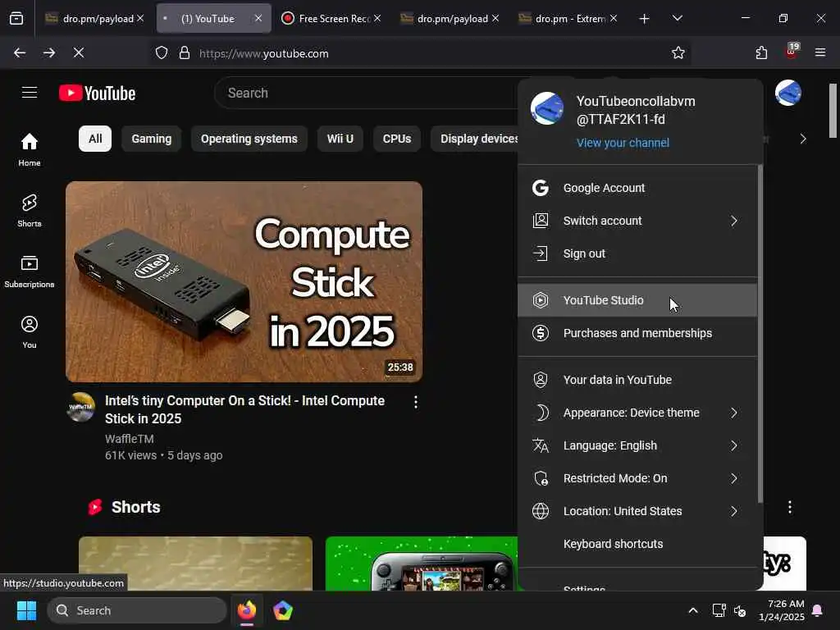Bookmark this page with the star icon
This screenshot has width=840, height=630.
tap(678, 52)
